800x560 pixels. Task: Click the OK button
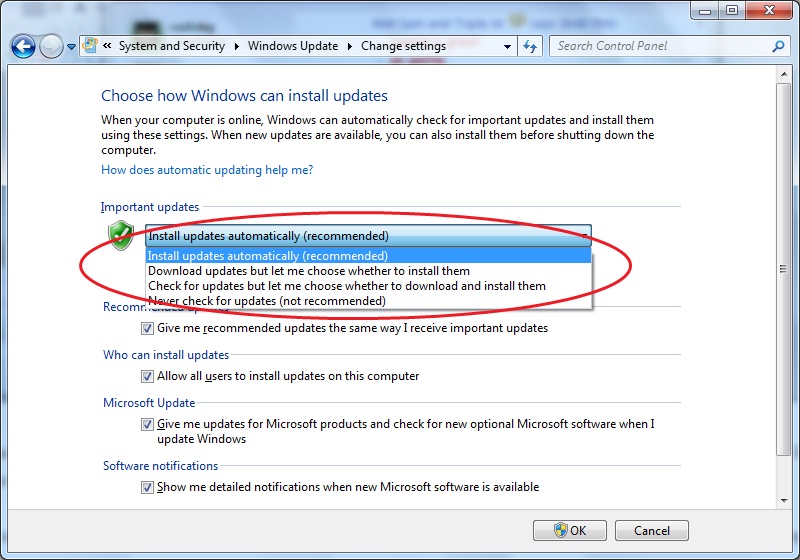[570, 530]
